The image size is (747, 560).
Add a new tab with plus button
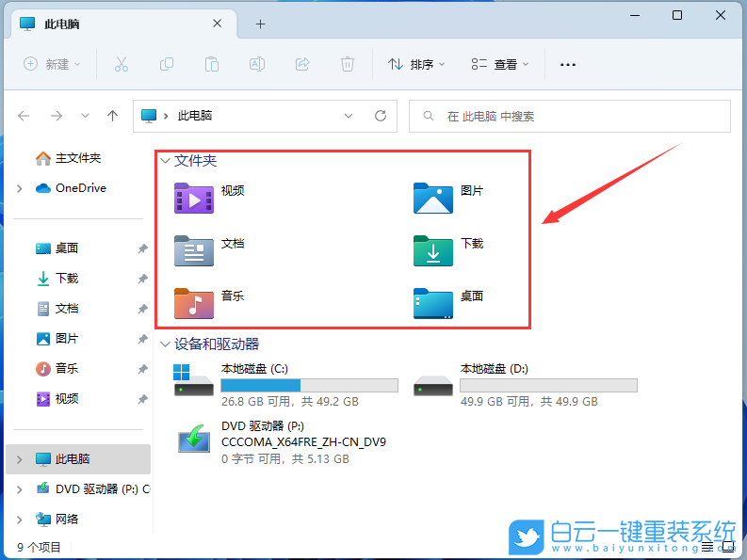click(x=260, y=24)
